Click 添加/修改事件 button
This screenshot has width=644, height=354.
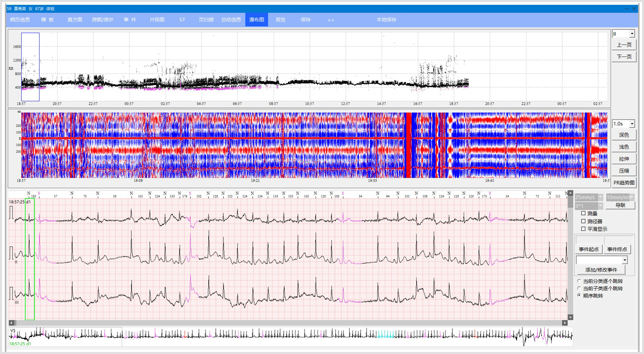(x=601, y=270)
